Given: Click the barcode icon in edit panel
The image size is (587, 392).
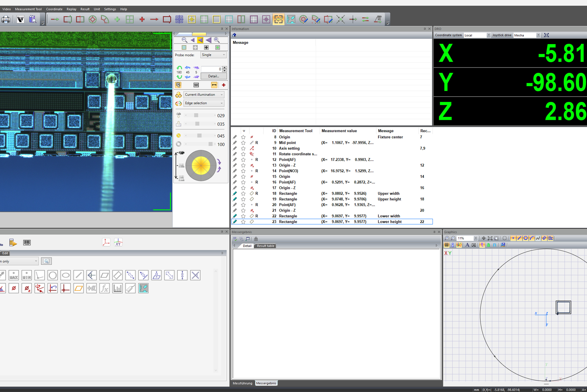Looking at the screenshot, I should click(27, 242).
